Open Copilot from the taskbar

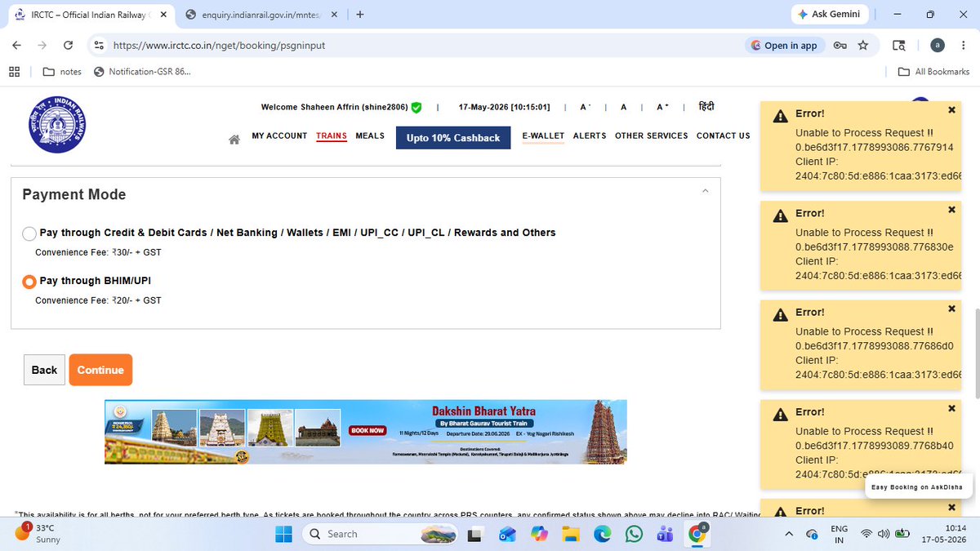coord(538,534)
